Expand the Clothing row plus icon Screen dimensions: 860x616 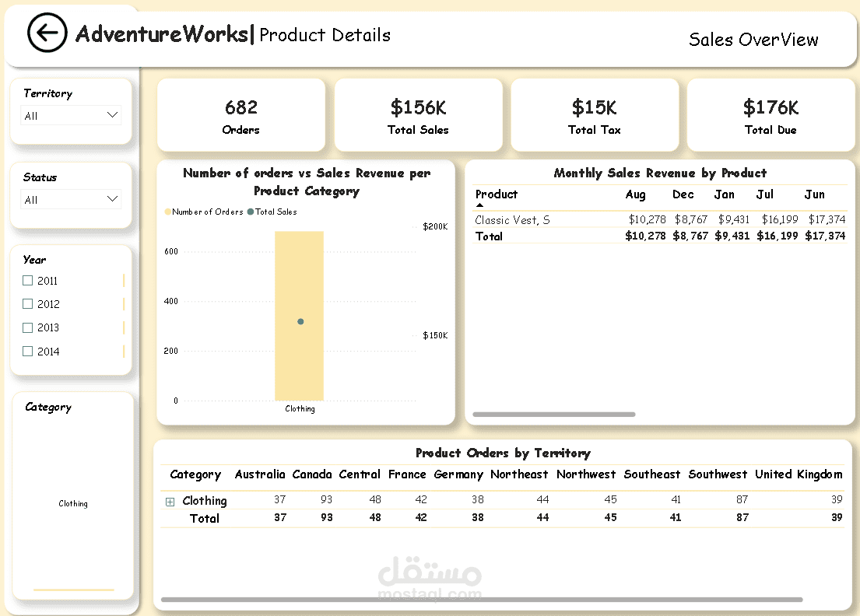pyautogui.click(x=170, y=502)
